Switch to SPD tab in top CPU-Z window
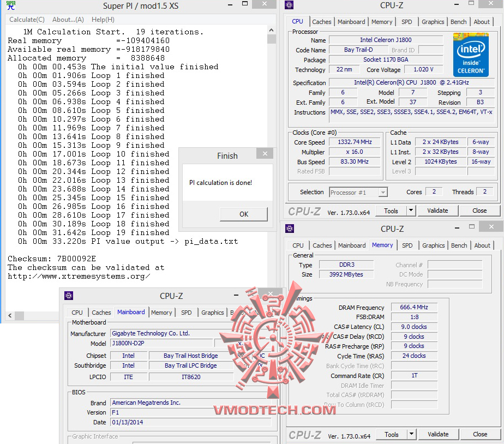 (406, 22)
